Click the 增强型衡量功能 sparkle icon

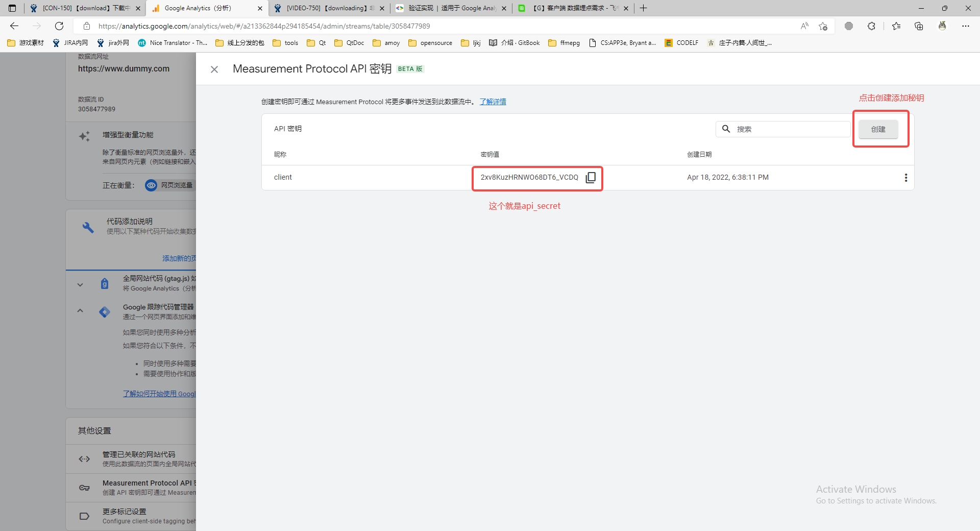point(84,136)
